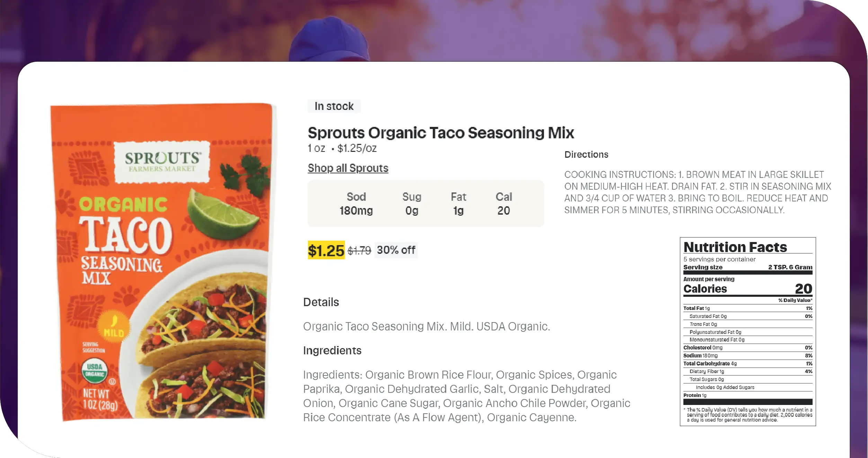Click the highlighted $1.25 sale price

326,250
